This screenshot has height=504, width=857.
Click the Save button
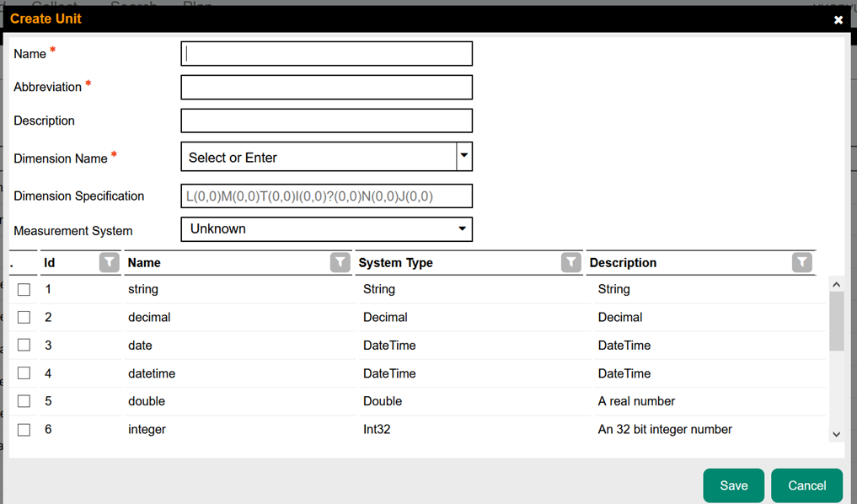pyautogui.click(x=733, y=485)
